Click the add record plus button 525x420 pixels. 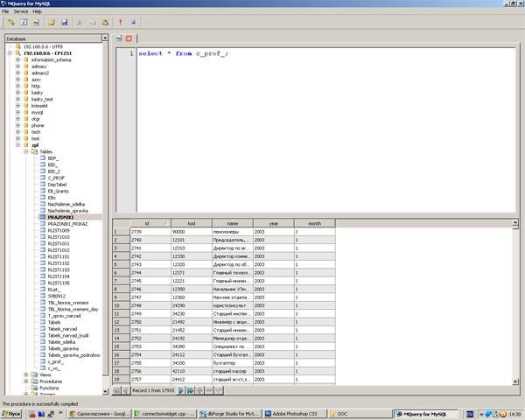[199, 390]
